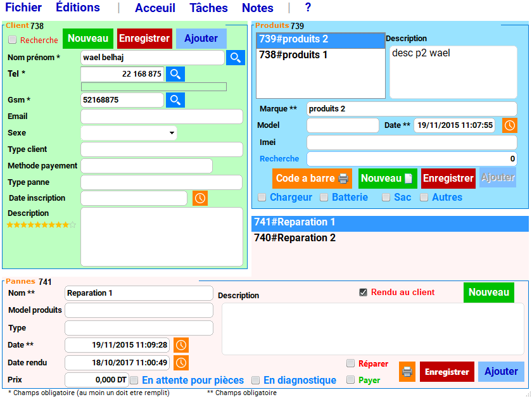
Task: Click clock icon beside Pannes Date field
Action: pyautogui.click(x=181, y=345)
